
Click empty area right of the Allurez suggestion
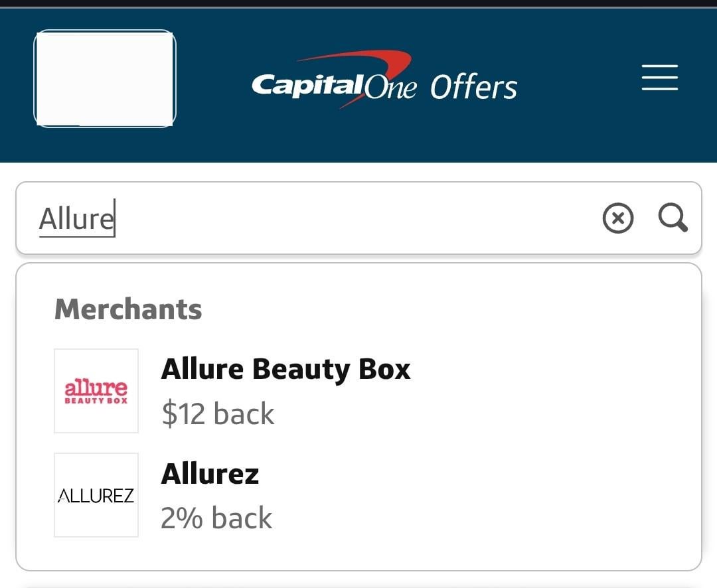[x=498, y=495]
